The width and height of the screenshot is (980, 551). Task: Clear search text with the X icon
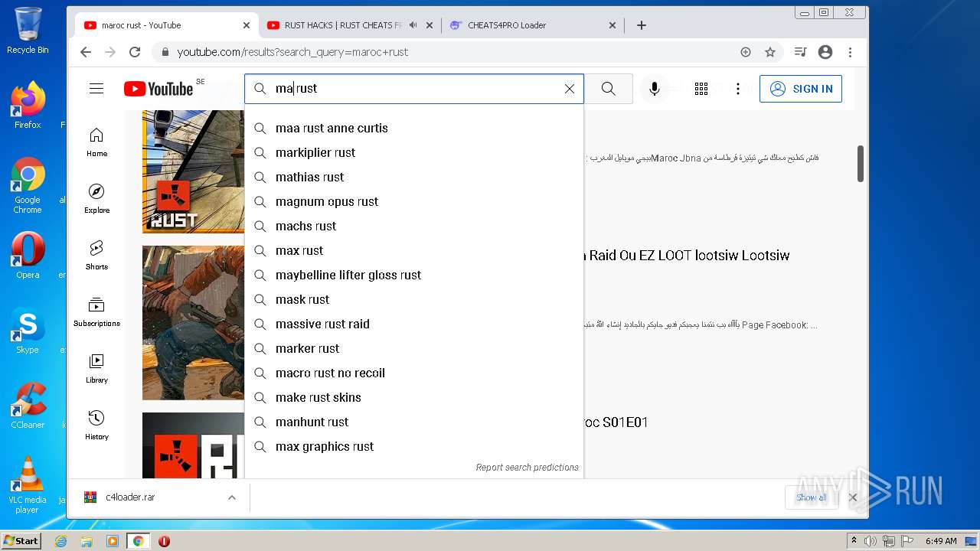coord(570,89)
